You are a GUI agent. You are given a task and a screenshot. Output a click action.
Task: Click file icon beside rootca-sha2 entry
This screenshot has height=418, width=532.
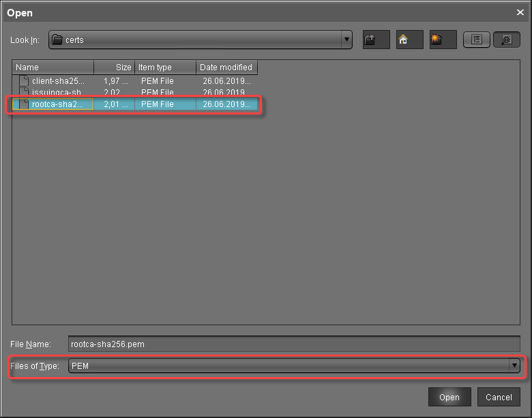click(24, 104)
